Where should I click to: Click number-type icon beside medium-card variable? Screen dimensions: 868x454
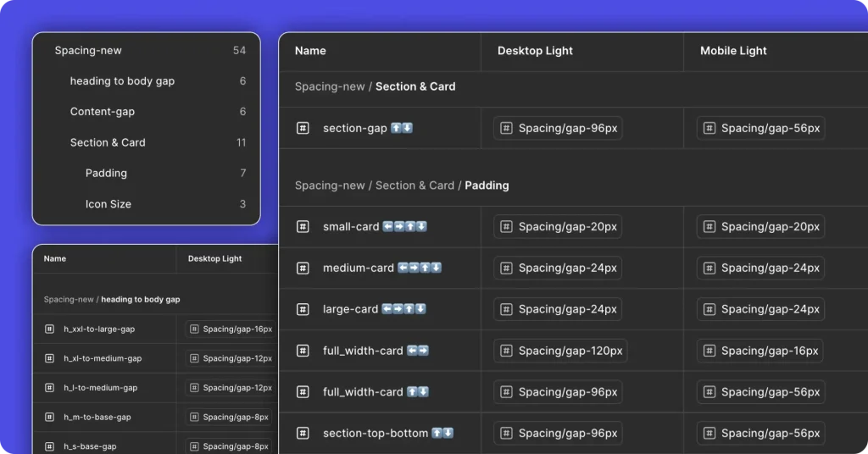pyautogui.click(x=303, y=269)
